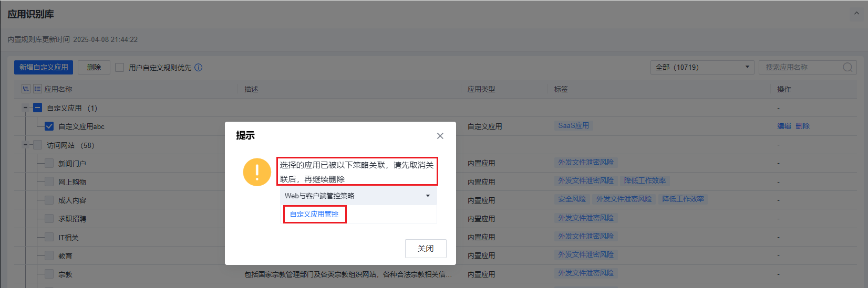Click 新增自定义应用 button
Image resolution: width=868 pixels, height=288 pixels.
(x=44, y=67)
